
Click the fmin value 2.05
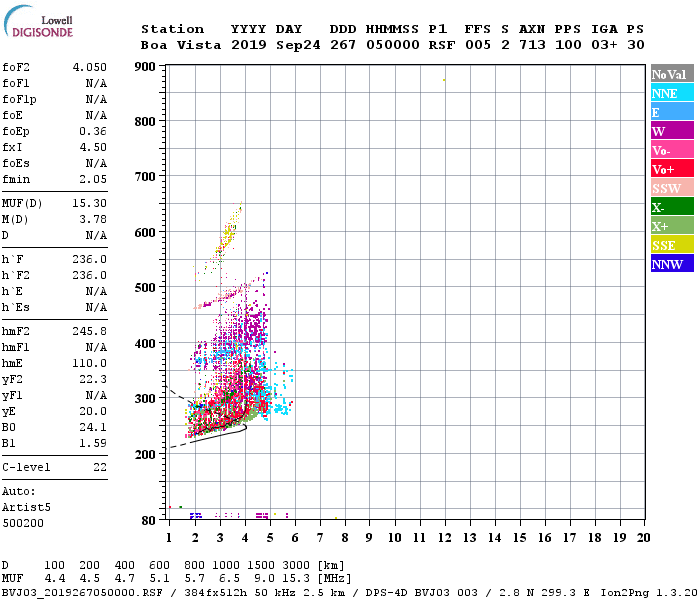tap(93, 179)
